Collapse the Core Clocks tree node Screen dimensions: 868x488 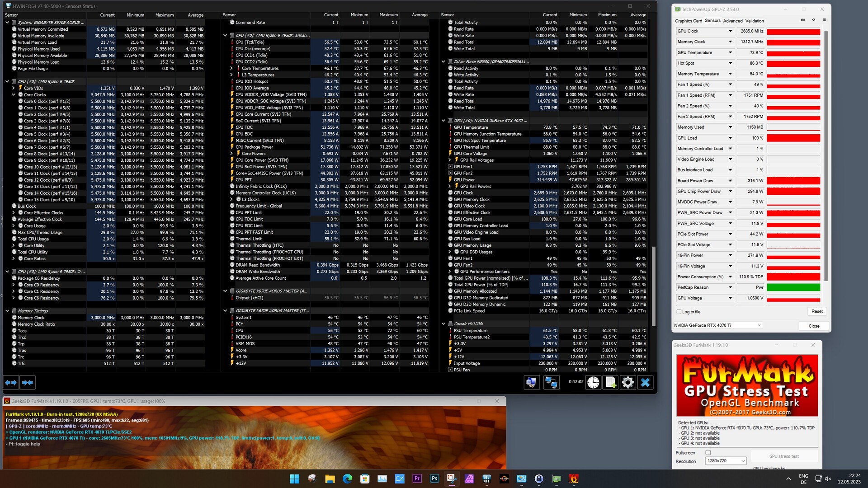(x=14, y=95)
